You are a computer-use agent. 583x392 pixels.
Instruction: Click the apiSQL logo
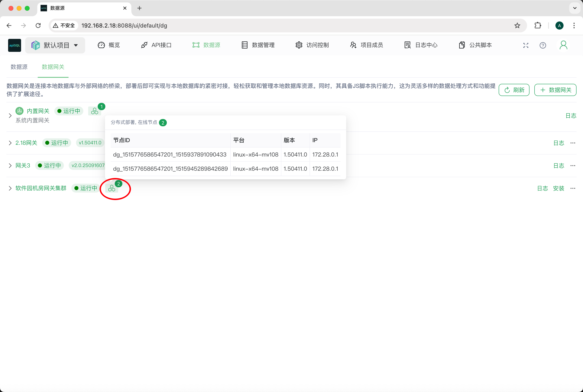14,45
